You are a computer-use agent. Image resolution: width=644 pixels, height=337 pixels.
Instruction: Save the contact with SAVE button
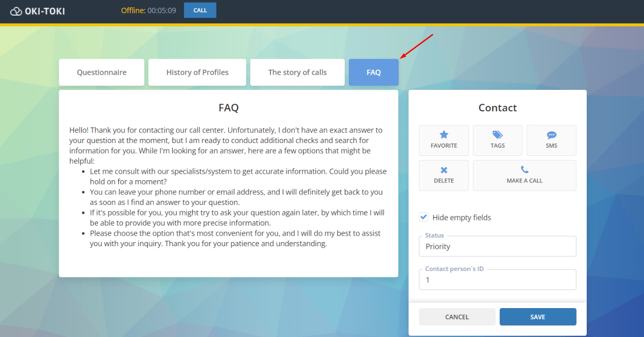pos(538,317)
